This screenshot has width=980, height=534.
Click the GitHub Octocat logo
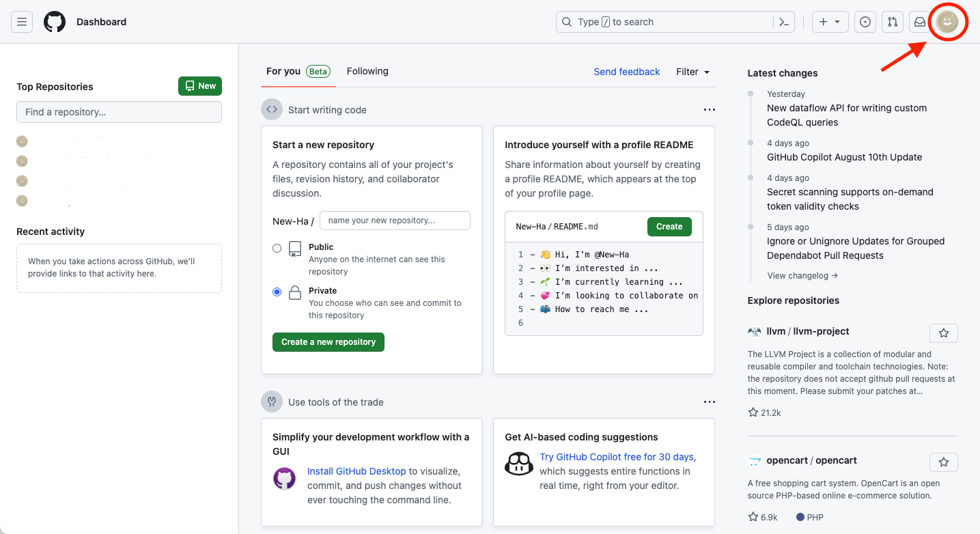(55, 22)
